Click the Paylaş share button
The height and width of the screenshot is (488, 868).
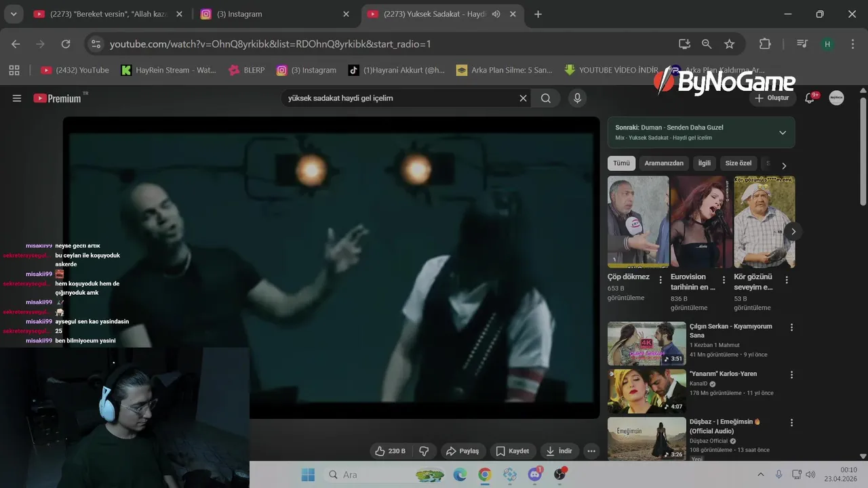462,451
